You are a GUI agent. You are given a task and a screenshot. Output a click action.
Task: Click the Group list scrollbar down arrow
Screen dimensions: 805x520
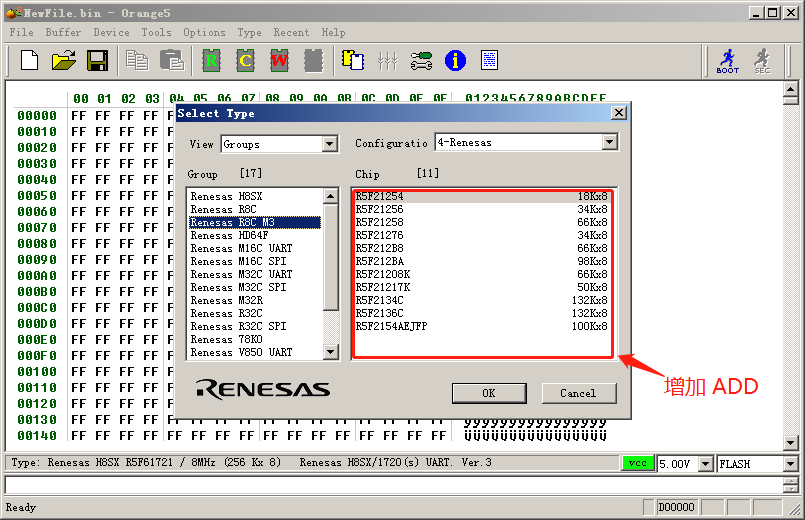[330, 352]
